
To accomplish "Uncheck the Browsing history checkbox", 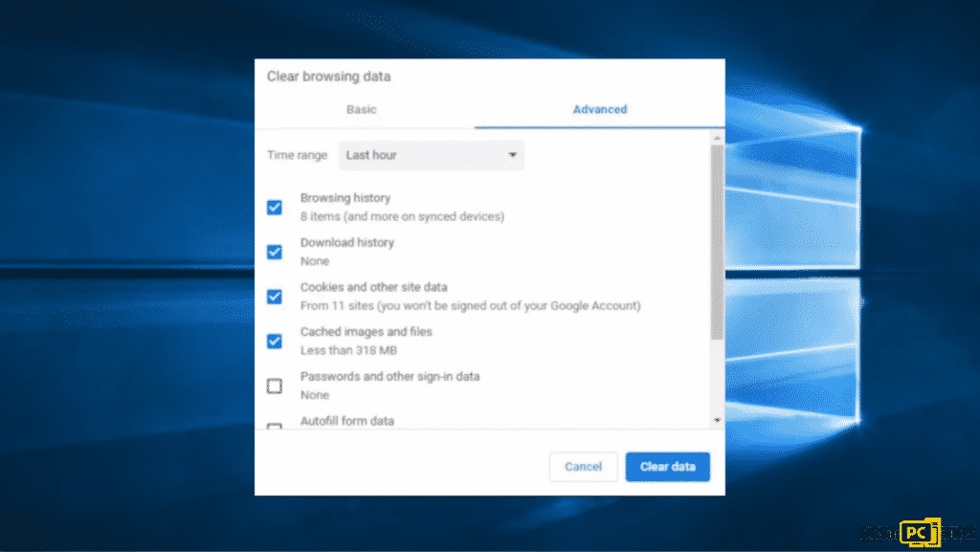I will click(275, 208).
